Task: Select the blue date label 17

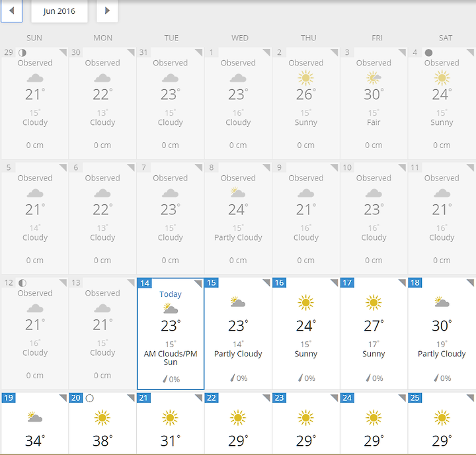Action: (347, 282)
